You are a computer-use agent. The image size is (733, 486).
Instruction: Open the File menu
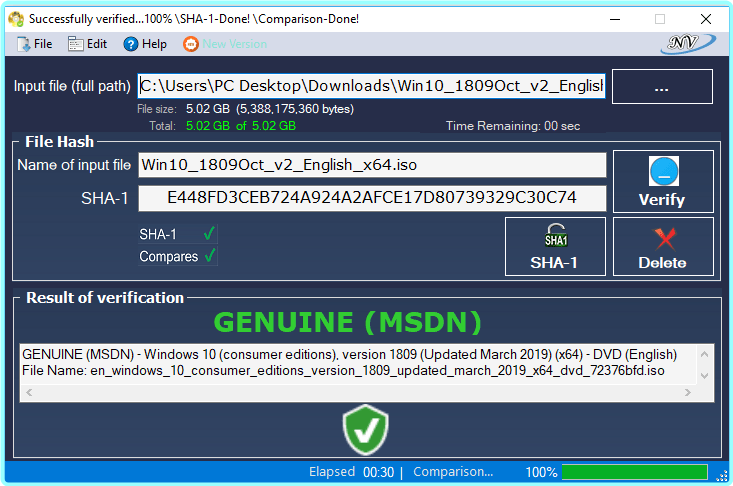pos(34,44)
